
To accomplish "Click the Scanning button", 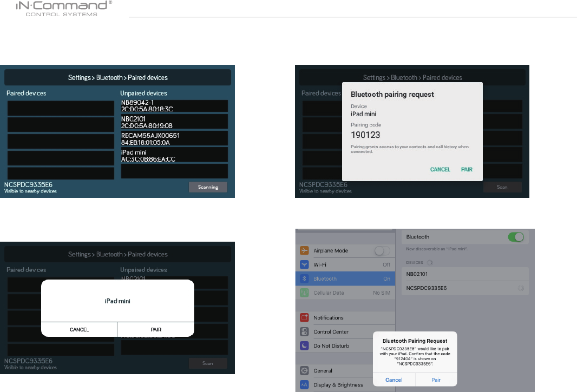I will click(x=208, y=187).
